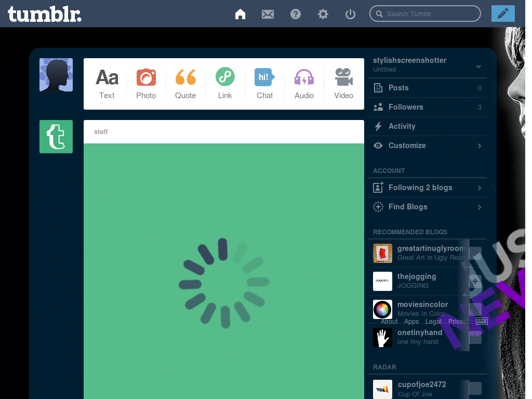The height and width of the screenshot is (399, 532).
Task: Expand the stylishscreenshotter blog dropdown
Action: (x=478, y=66)
